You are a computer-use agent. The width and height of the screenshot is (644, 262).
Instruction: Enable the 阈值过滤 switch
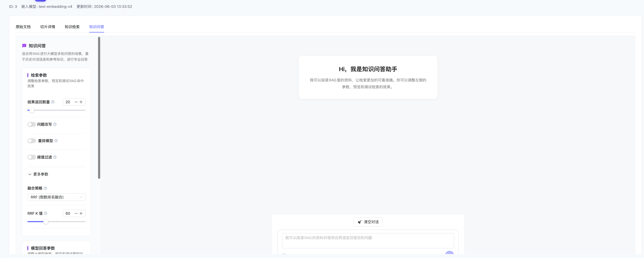click(31, 157)
